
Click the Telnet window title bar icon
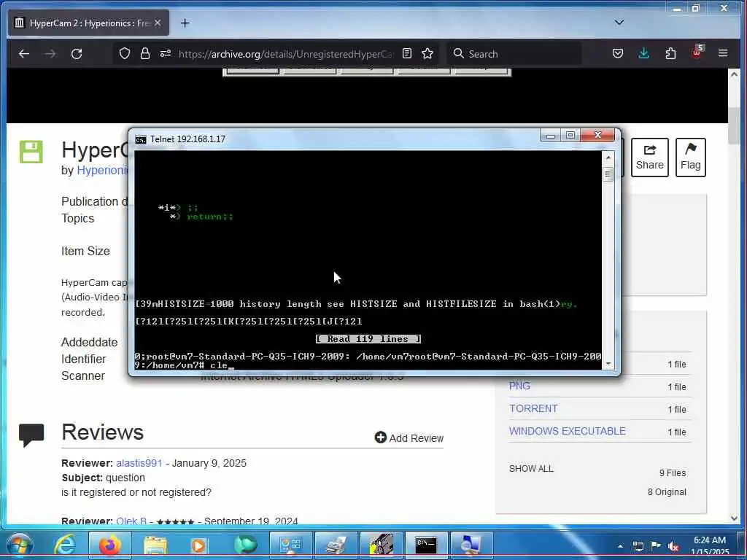pos(141,139)
